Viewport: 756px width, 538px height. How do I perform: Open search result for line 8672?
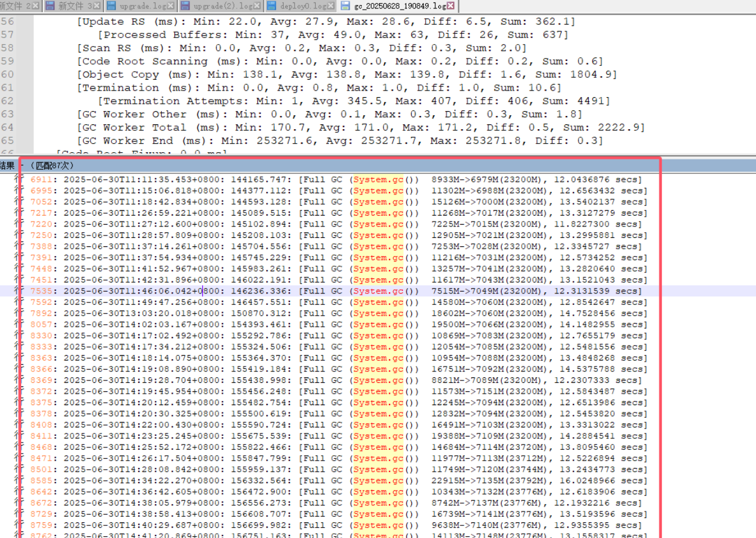point(336,503)
